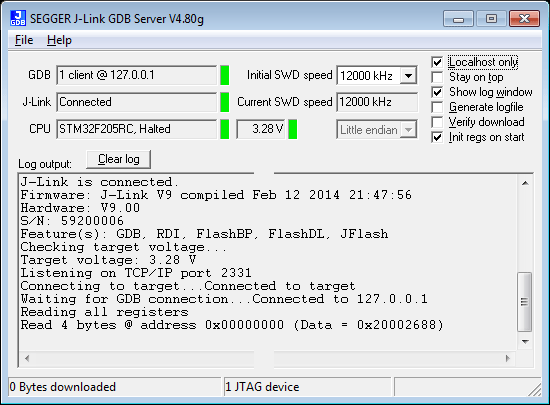Click the green CPU status indicator
The width and height of the screenshot is (550, 405).
(225, 129)
